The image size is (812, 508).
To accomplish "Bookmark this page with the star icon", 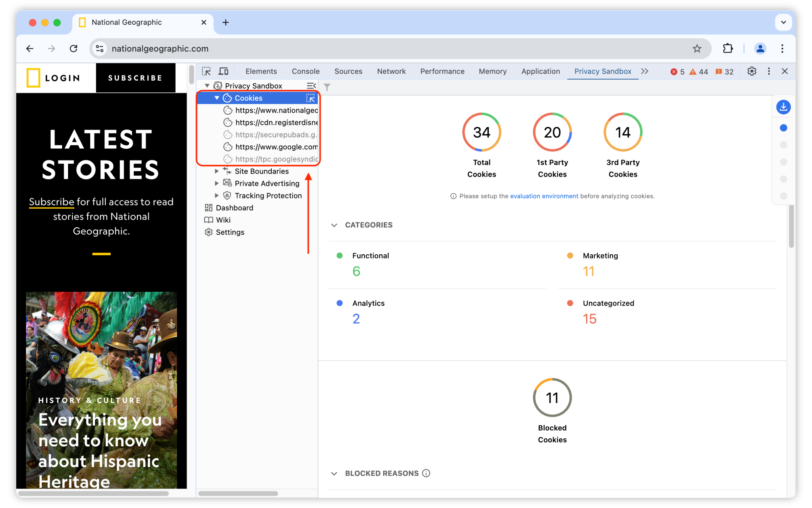I will coord(697,49).
